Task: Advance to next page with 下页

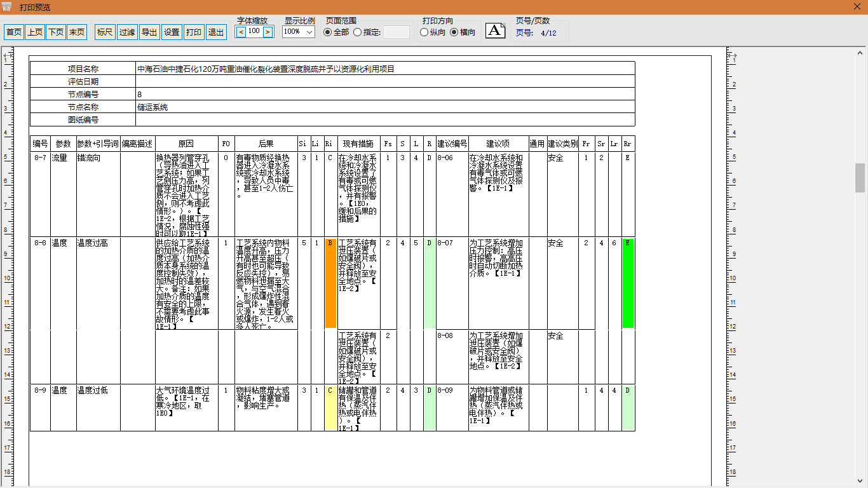Action: coord(56,32)
